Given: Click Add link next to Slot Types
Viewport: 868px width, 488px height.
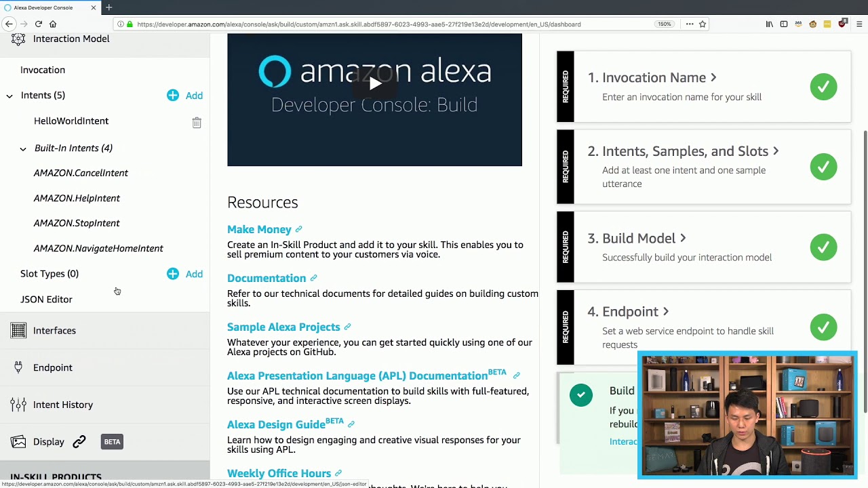Looking at the screenshot, I should pos(194,274).
